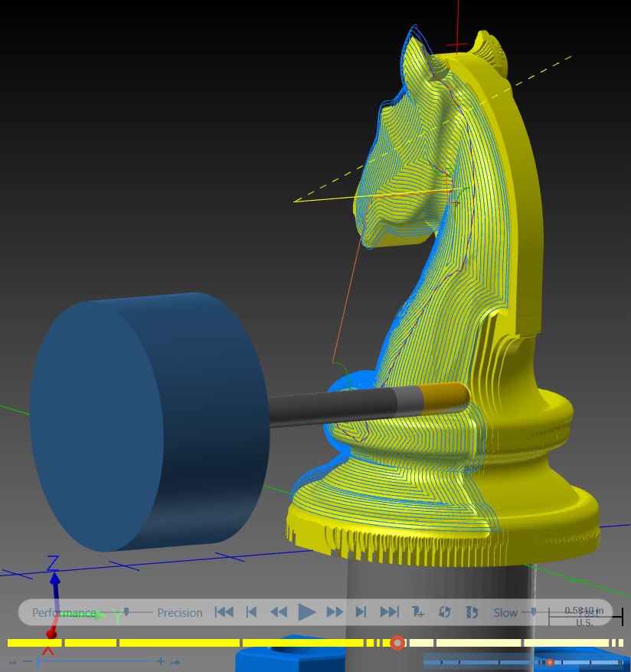Click the small mountains icon left of minus
The height and width of the screenshot is (672, 631).
point(13,662)
